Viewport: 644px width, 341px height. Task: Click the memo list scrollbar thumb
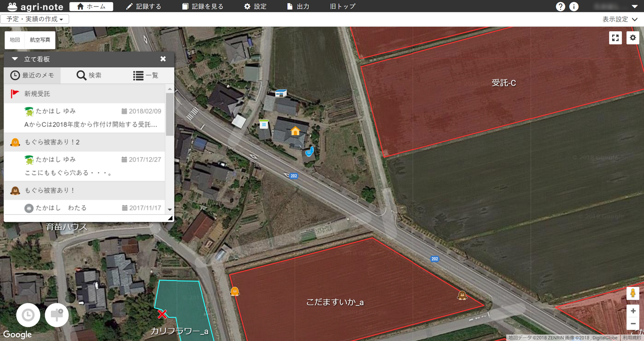click(170, 114)
